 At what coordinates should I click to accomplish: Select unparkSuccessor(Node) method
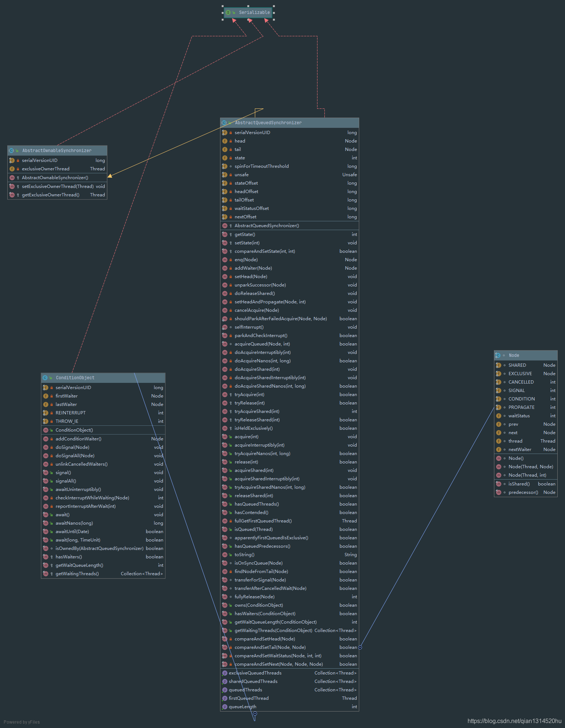(x=289, y=285)
